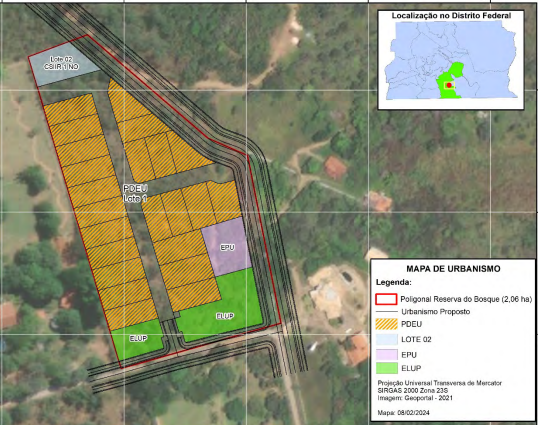Click the PDEU hatched legend swatch
The image size is (538, 425).
[387, 324]
